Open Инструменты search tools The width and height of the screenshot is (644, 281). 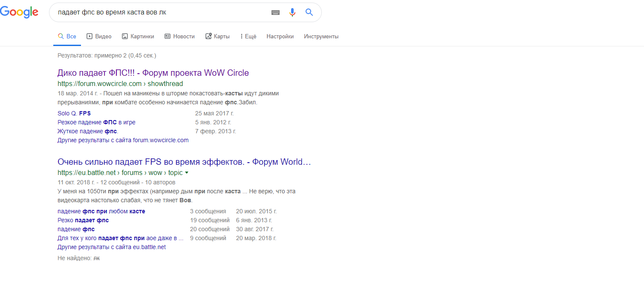321,37
